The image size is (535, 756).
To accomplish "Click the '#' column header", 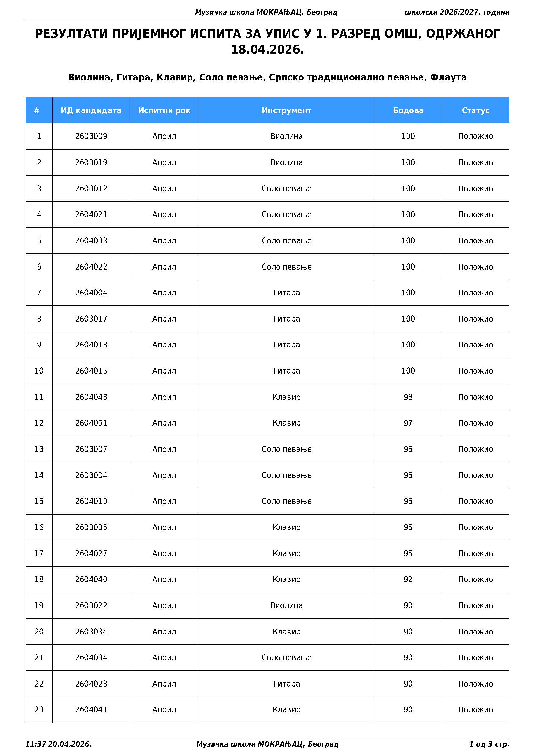I will click(37, 110).
